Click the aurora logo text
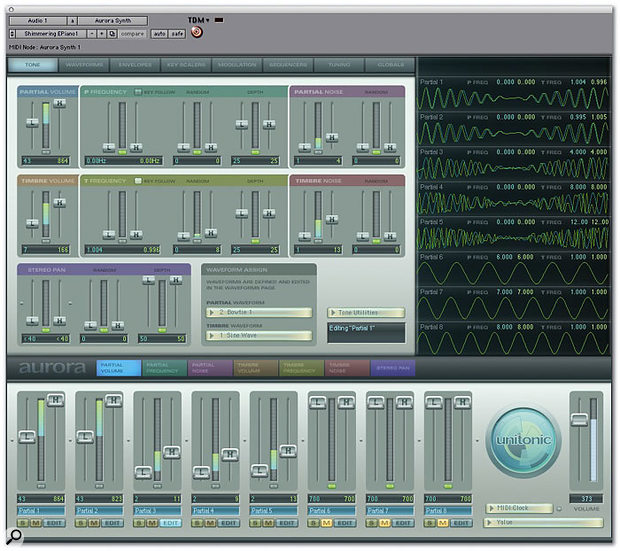The width and height of the screenshot is (620, 551). click(x=52, y=367)
